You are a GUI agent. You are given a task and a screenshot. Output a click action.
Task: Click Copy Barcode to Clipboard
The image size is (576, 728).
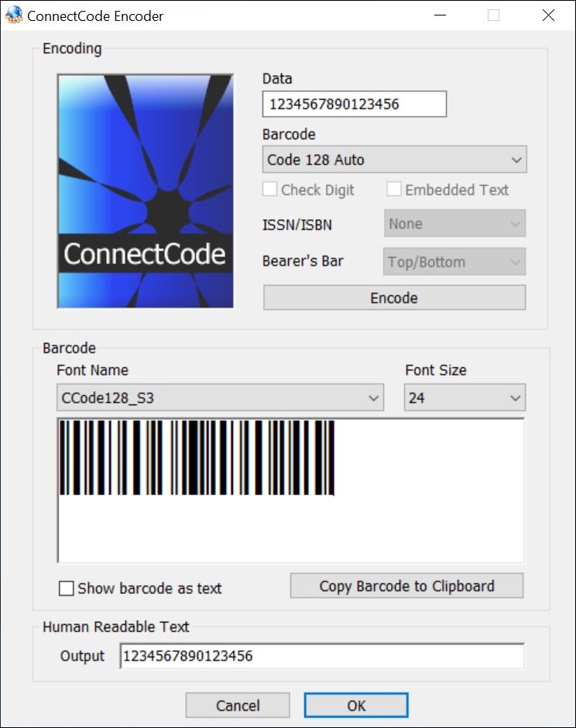[x=406, y=586]
